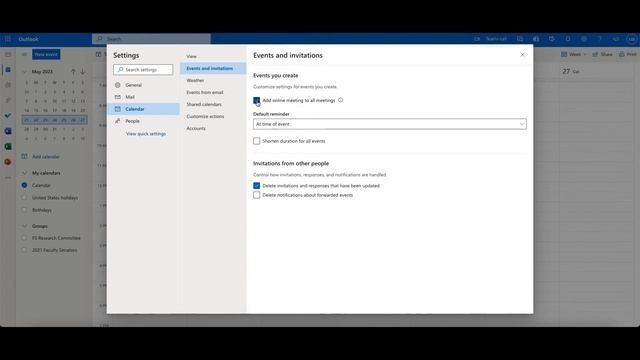This screenshot has width=640, height=360.
Task: Go to previous month arrow in mini calendar
Action: pos(73,71)
